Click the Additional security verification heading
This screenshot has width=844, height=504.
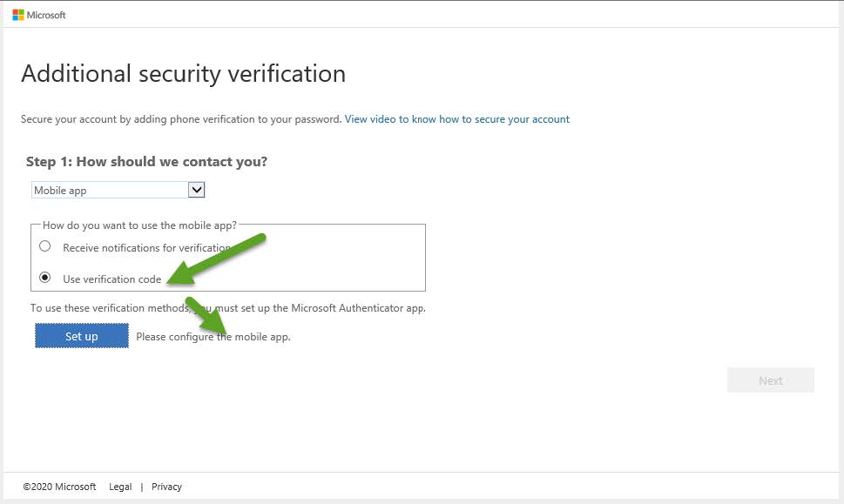tap(183, 74)
